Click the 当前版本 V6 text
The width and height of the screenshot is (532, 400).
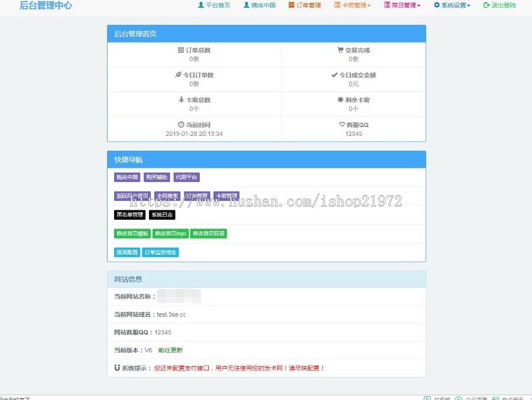(134, 350)
